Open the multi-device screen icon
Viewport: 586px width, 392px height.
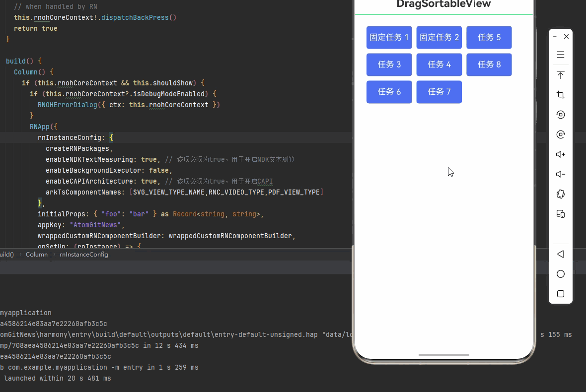pos(560,214)
